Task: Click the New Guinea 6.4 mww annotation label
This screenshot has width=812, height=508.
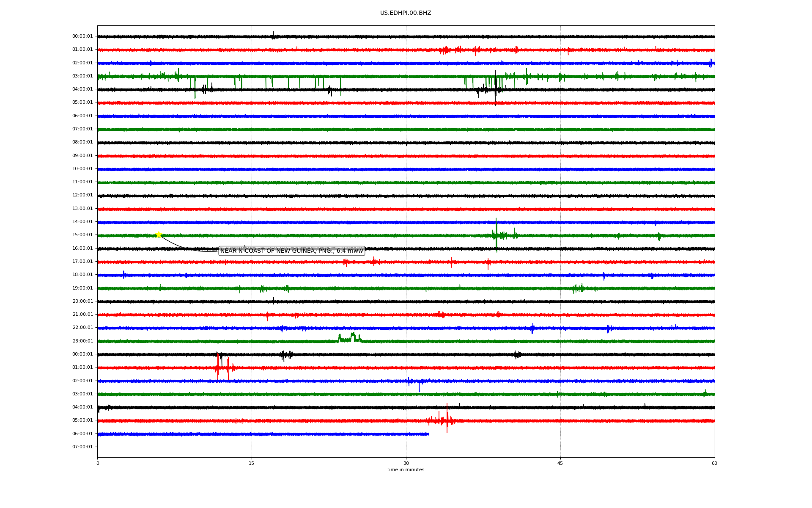Action: coord(292,251)
